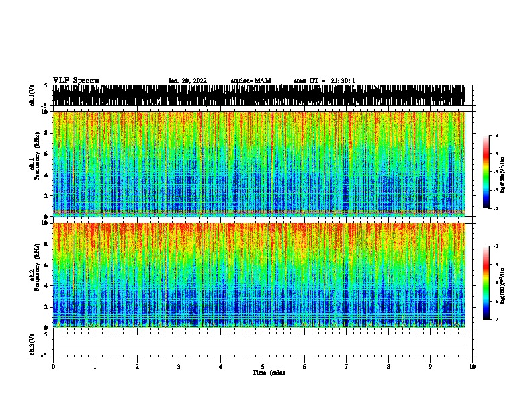The image size is (532, 411).
Task: Click the "-3" label on ch.1 colorbar
Action: (x=496, y=135)
